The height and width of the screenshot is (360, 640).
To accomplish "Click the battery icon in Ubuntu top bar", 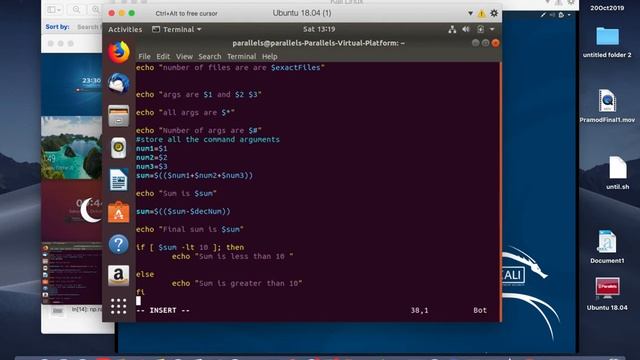I will [x=480, y=29].
